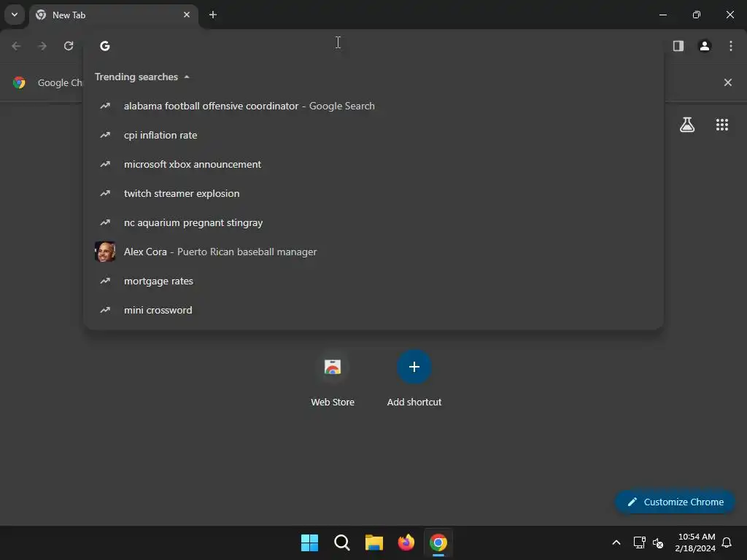Click the Google G icon in address bar
Screen dimensions: 747x560
pos(105,46)
